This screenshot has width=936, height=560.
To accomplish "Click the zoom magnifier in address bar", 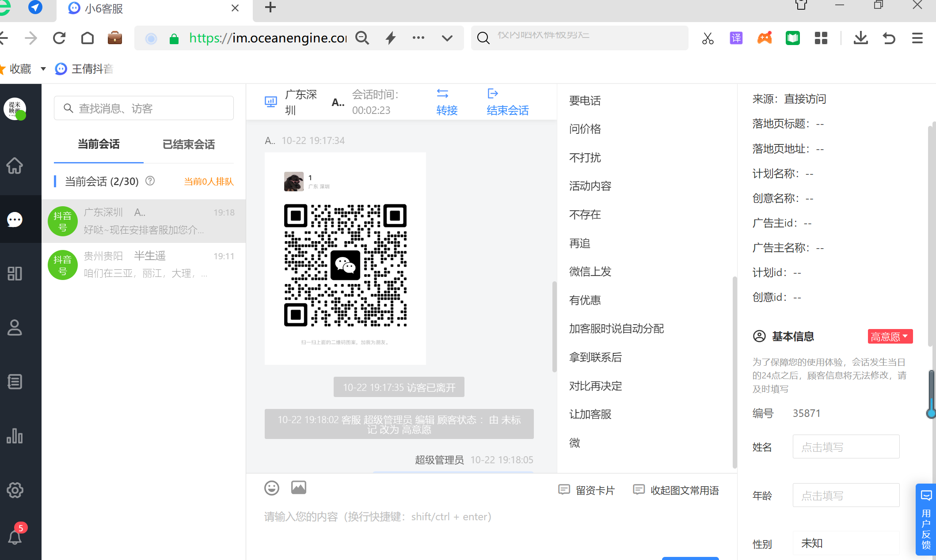I will 362,38.
